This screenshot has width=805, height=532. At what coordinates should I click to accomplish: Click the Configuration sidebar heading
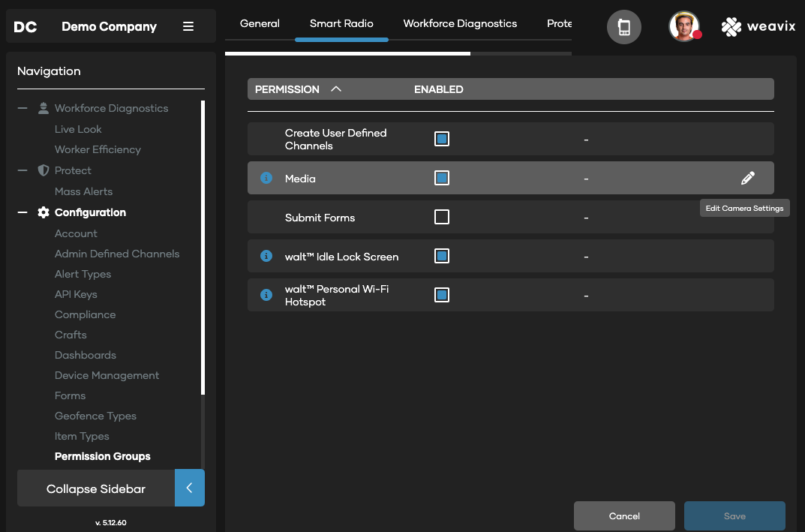90,212
